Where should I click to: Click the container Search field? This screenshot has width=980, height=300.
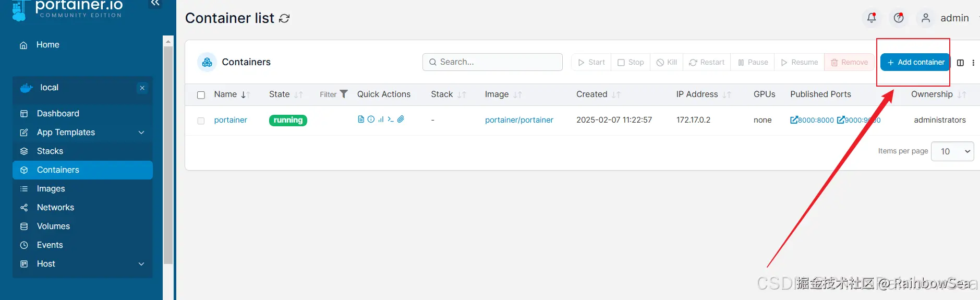click(x=492, y=62)
